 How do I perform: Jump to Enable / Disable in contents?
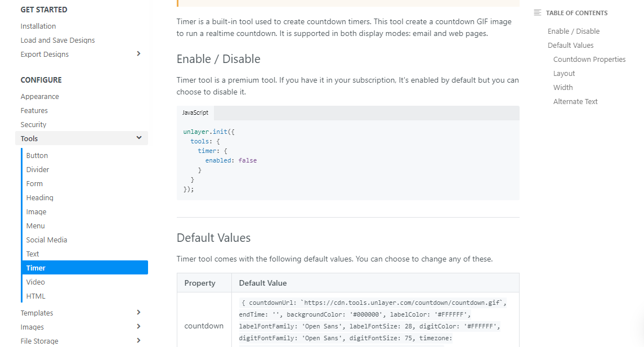[x=574, y=31]
